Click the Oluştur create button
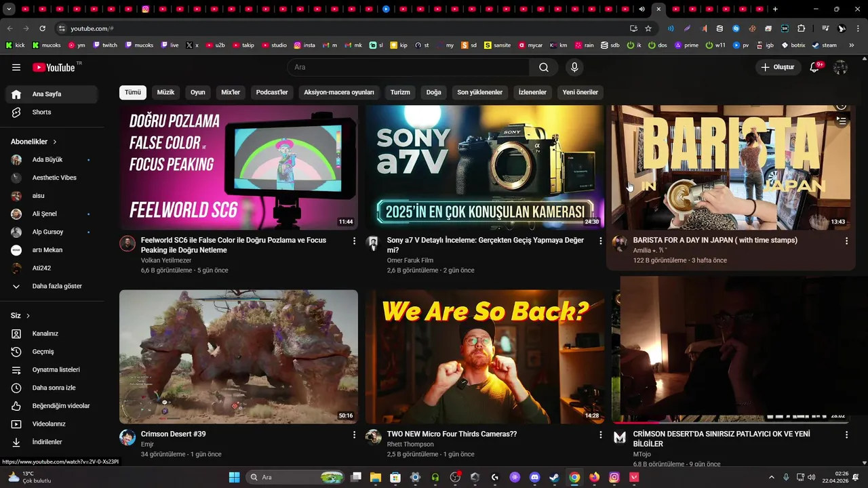This screenshot has height=488, width=868. pyautogui.click(x=778, y=67)
